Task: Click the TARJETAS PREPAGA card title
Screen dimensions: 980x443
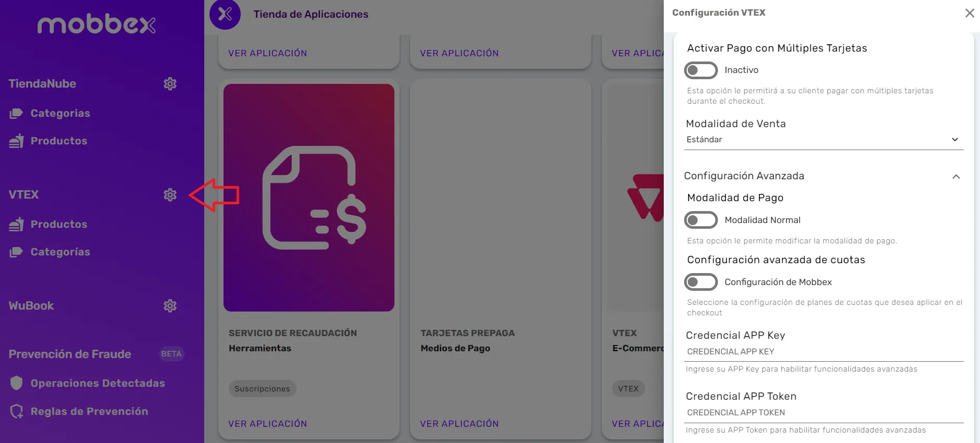Action: pos(467,333)
